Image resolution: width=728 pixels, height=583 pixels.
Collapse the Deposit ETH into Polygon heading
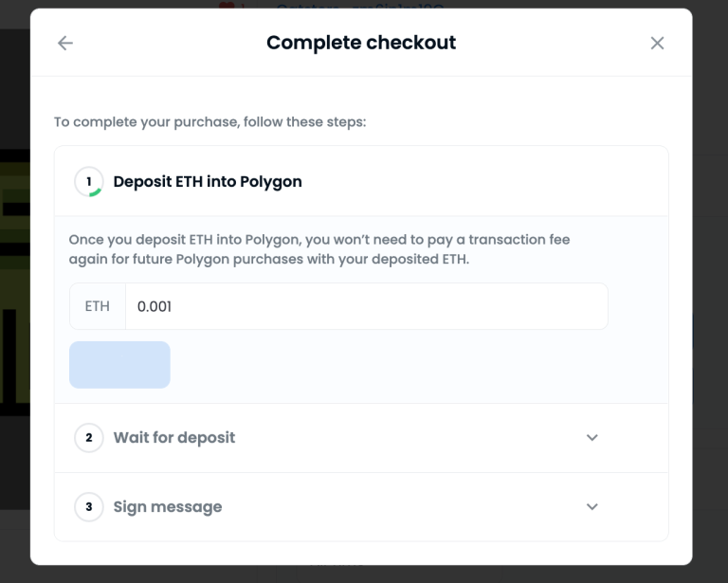pyautogui.click(x=208, y=181)
